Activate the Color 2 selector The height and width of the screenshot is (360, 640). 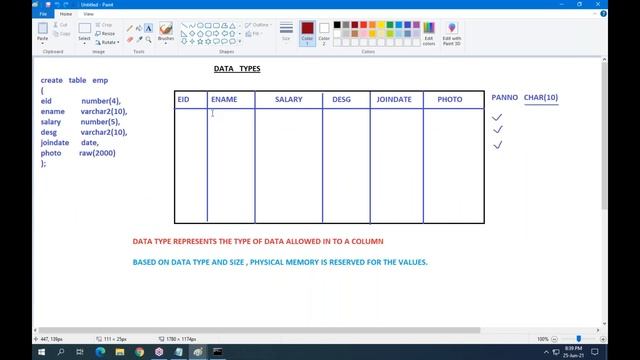pos(324,33)
